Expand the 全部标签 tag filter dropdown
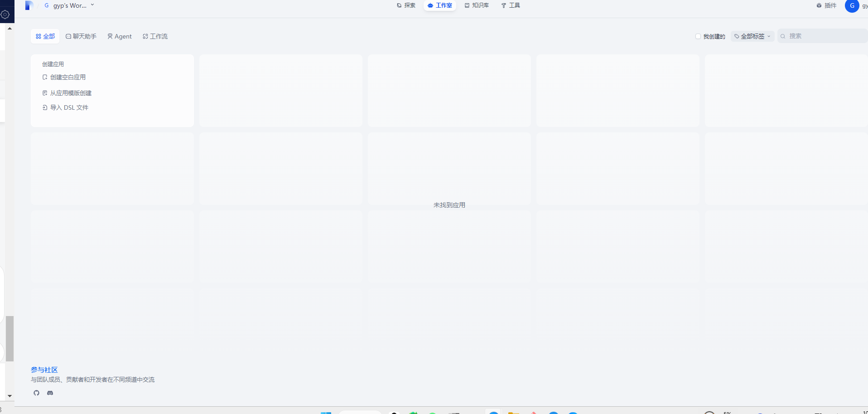The image size is (868, 414). coord(752,36)
